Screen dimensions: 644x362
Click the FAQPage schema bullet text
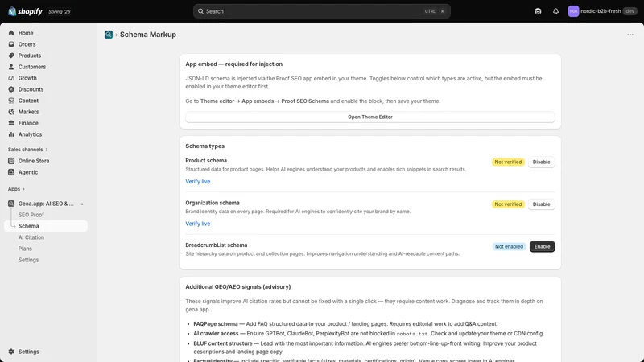345,324
